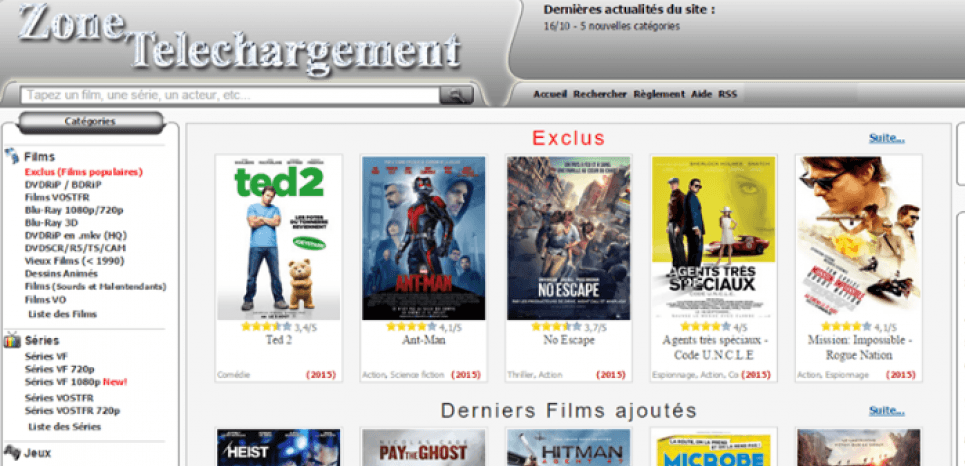Open DVDSCR/R5/TS/CAM category
Screen dimensions: 965x466
tap(76, 248)
